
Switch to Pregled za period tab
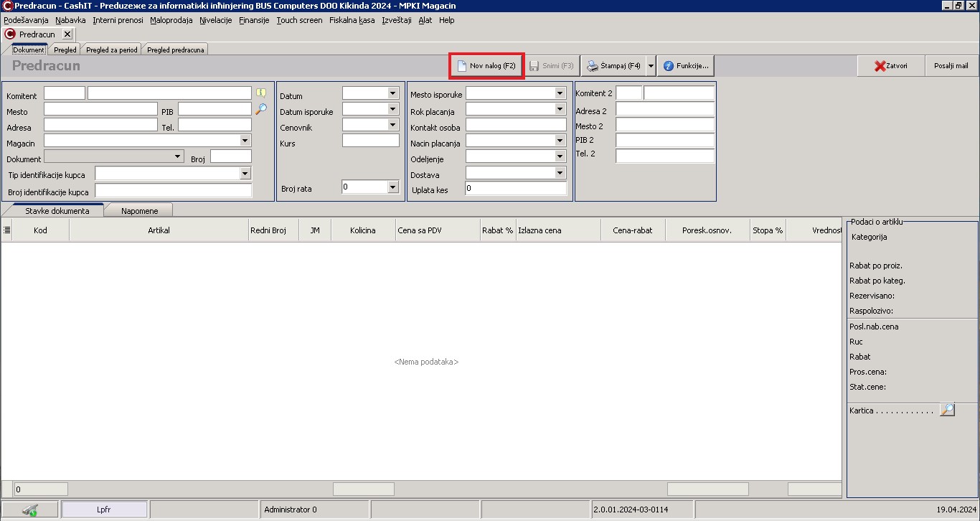tap(111, 50)
